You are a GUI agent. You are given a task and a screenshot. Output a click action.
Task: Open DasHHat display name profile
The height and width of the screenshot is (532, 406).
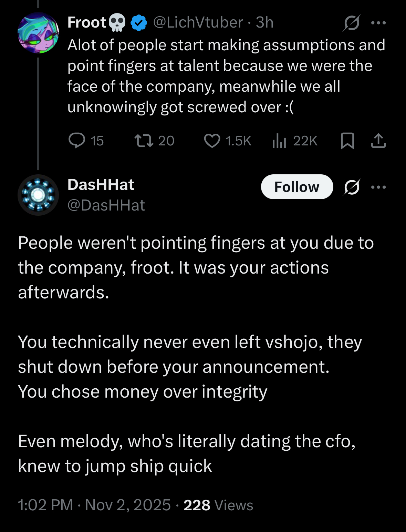click(101, 185)
